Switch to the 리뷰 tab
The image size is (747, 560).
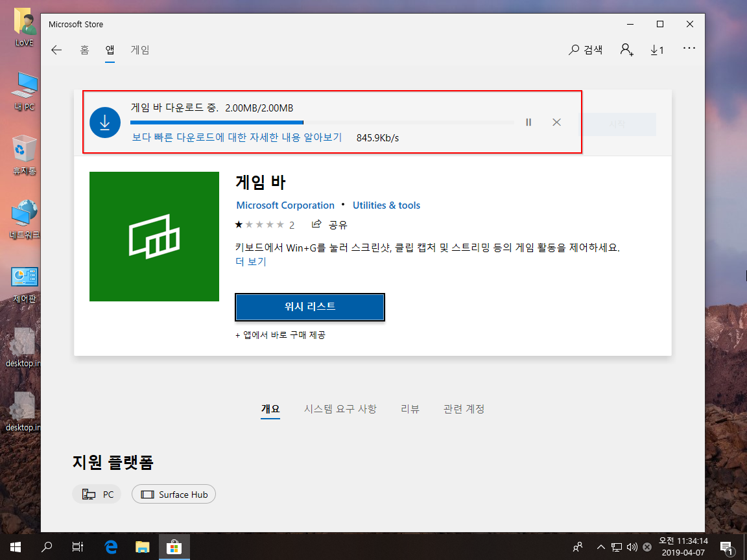pos(410,408)
